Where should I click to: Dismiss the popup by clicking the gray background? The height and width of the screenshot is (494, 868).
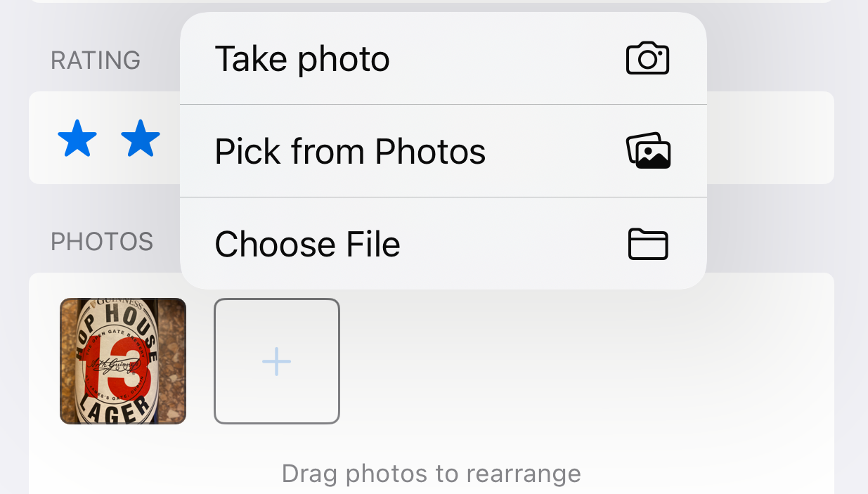787,232
